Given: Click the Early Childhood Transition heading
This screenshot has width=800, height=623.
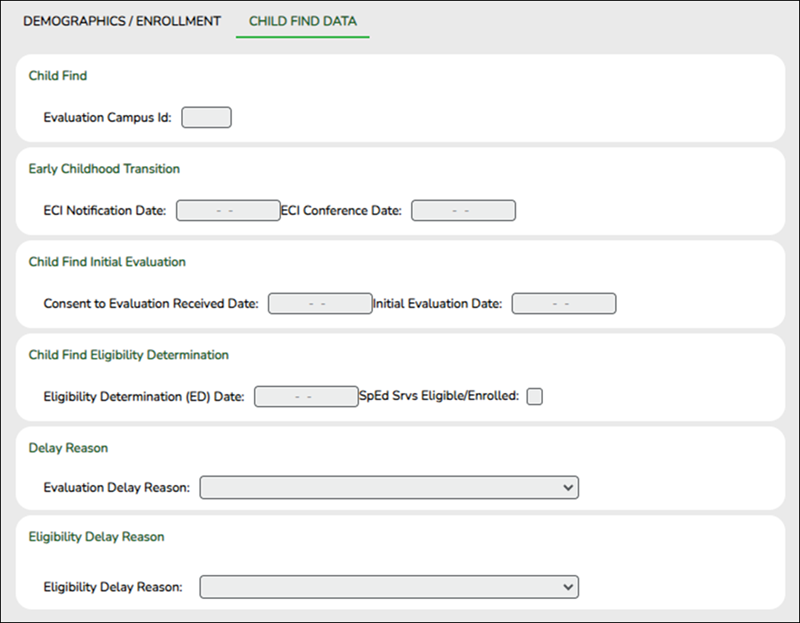Looking at the screenshot, I should (x=104, y=168).
